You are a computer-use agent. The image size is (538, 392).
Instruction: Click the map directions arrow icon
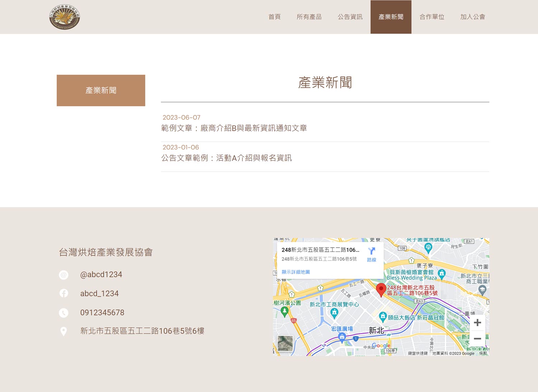click(x=372, y=252)
